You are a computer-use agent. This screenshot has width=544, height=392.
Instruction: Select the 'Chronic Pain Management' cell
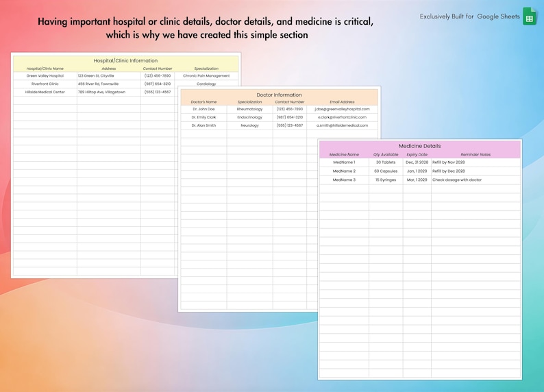pos(206,75)
